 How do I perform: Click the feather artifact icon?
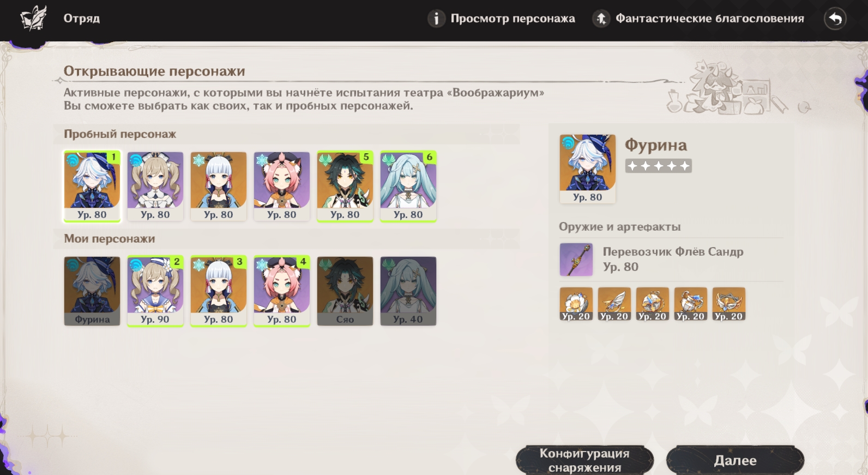click(614, 304)
